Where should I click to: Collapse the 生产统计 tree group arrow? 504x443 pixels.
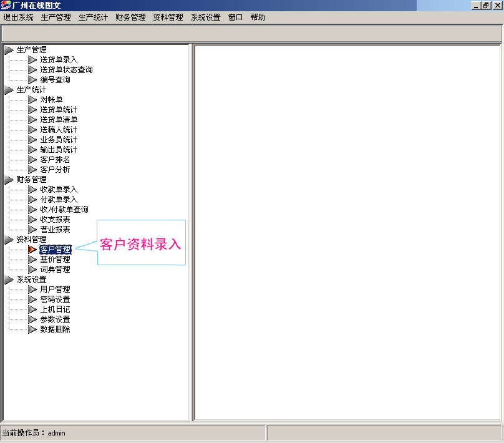pos(9,90)
